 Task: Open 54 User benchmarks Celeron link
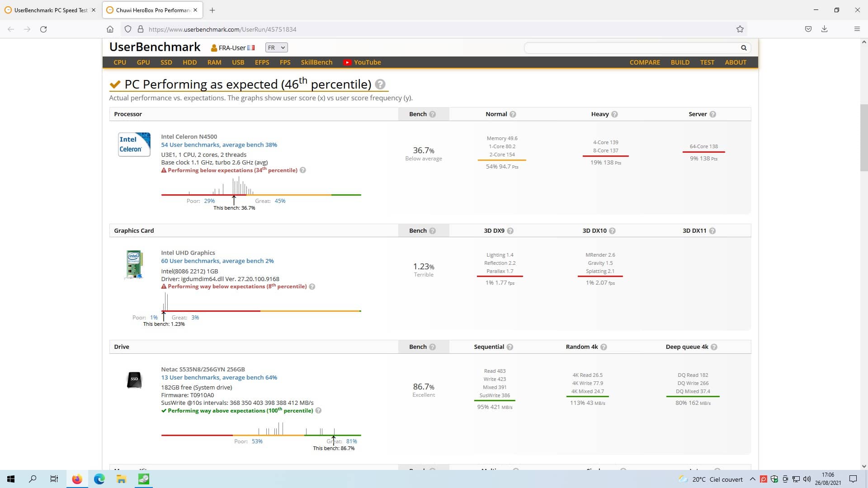pos(219,145)
